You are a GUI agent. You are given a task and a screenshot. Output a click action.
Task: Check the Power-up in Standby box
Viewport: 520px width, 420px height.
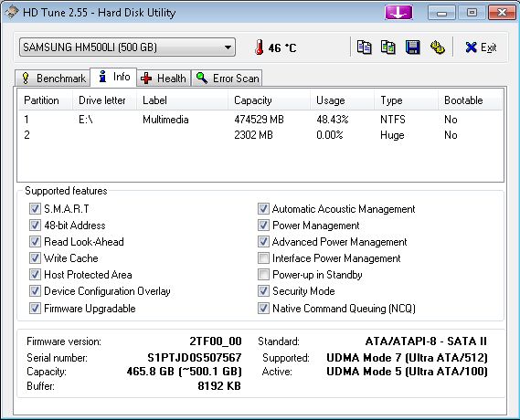263,275
